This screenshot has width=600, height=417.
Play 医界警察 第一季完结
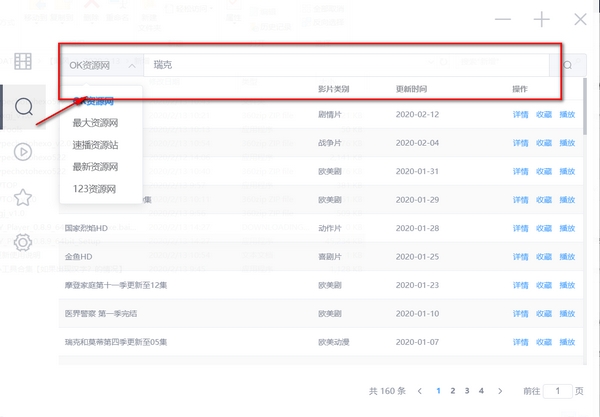point(567,314)
